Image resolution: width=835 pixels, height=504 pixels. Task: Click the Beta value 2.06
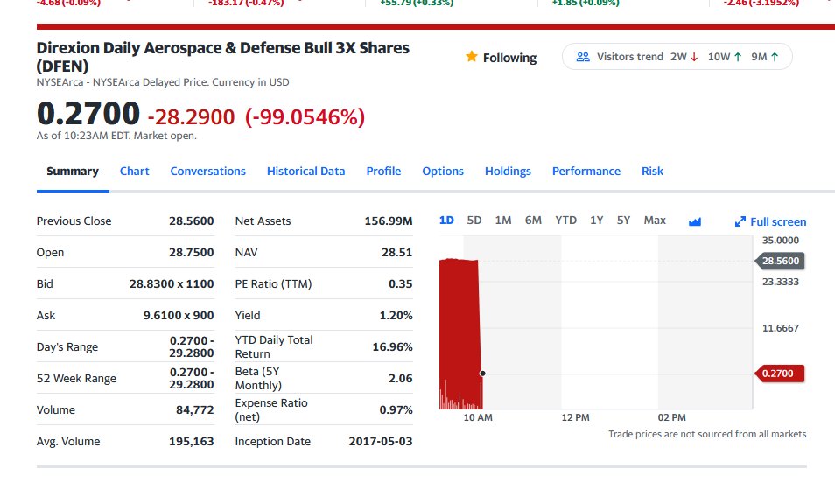(401, 378)
